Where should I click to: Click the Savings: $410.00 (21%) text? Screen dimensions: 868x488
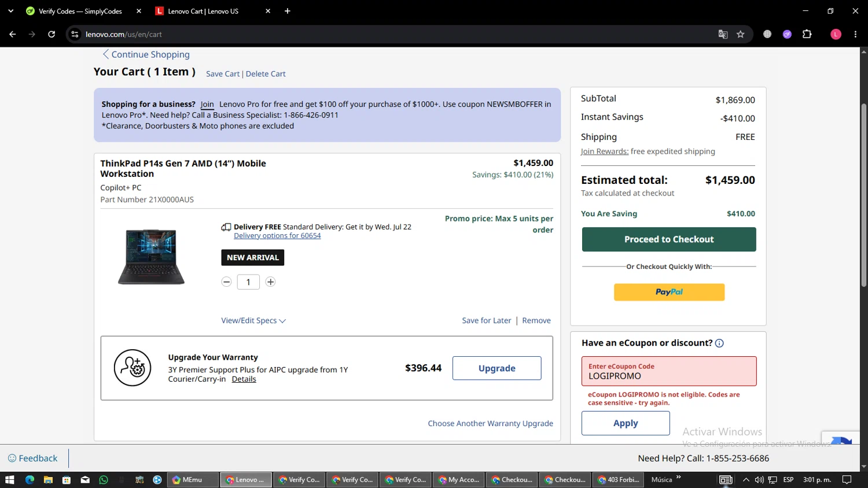tap(513, 175)
